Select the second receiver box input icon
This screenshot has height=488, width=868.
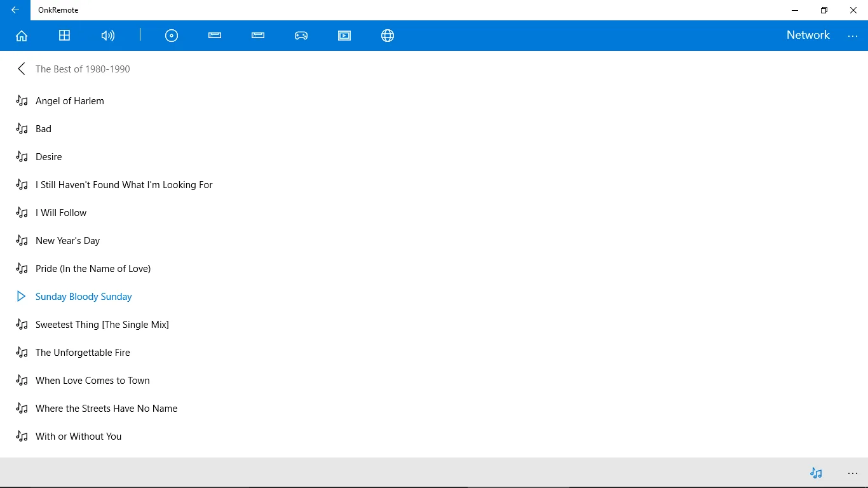coord(258,36)
